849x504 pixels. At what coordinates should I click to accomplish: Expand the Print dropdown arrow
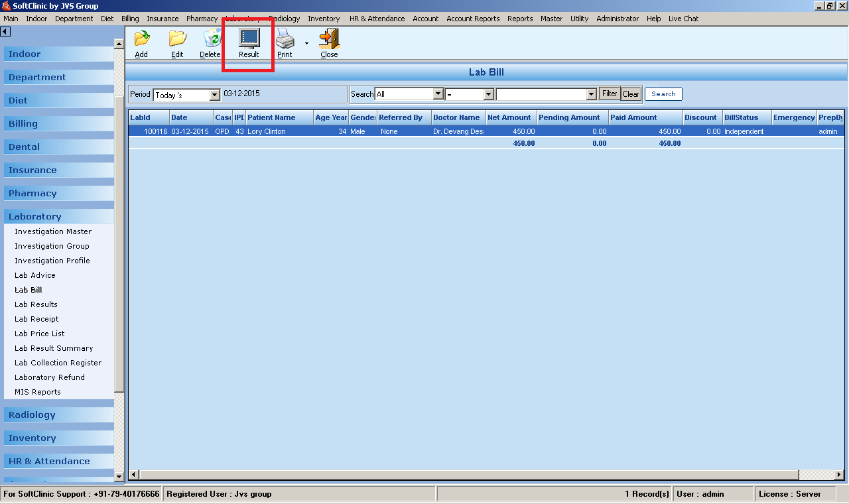tap(306, 44)
